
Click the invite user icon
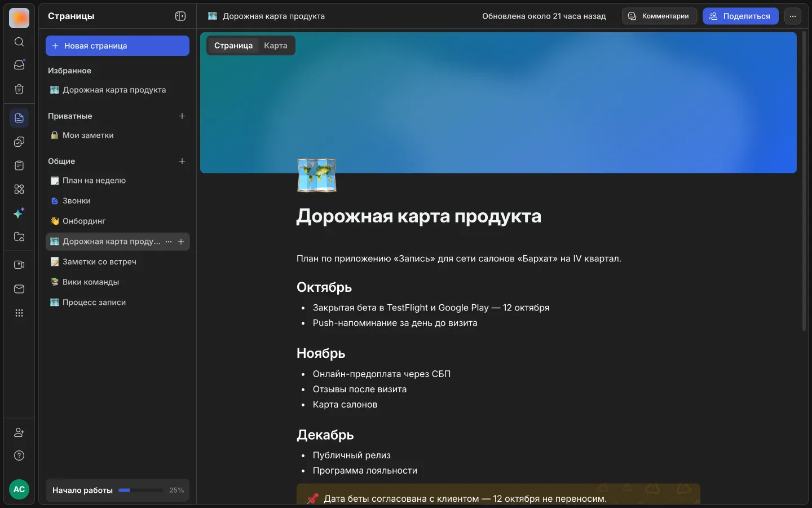pyautogui.click(x=19, y=432)
